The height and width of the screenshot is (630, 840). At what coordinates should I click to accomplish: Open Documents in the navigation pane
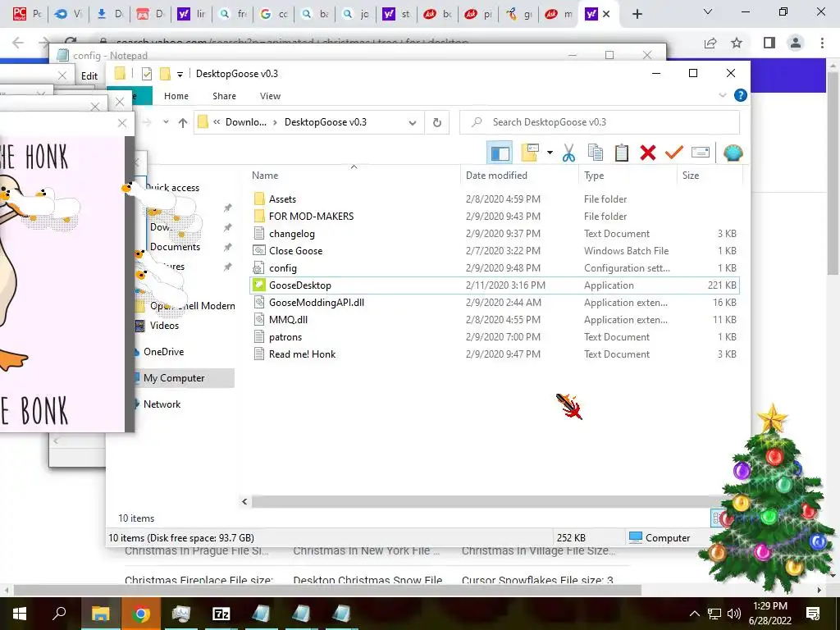(x=175, y=247)
